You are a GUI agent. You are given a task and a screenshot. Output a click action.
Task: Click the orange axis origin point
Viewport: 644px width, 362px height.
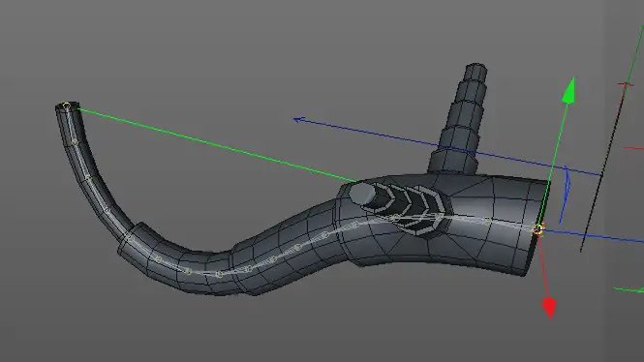point(538,229)
